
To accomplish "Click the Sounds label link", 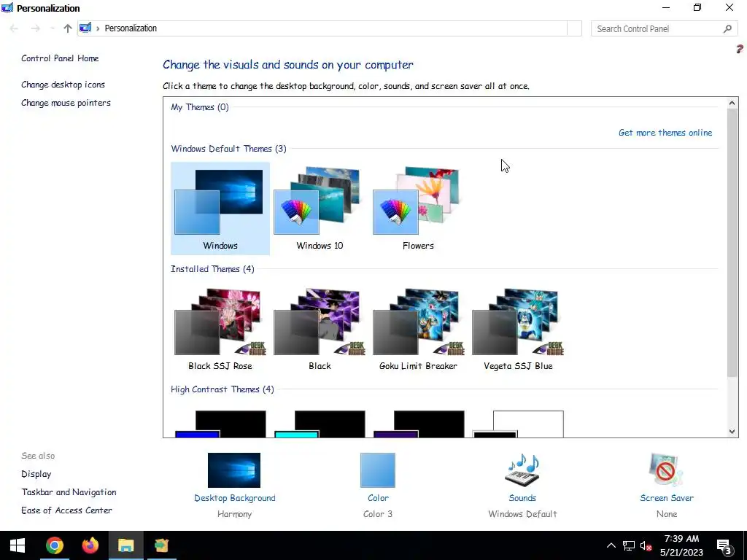I will (x=522, y=497).
